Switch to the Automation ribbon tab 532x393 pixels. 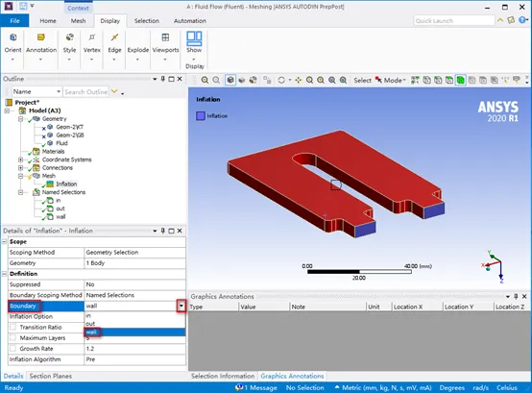click(190, 21)
